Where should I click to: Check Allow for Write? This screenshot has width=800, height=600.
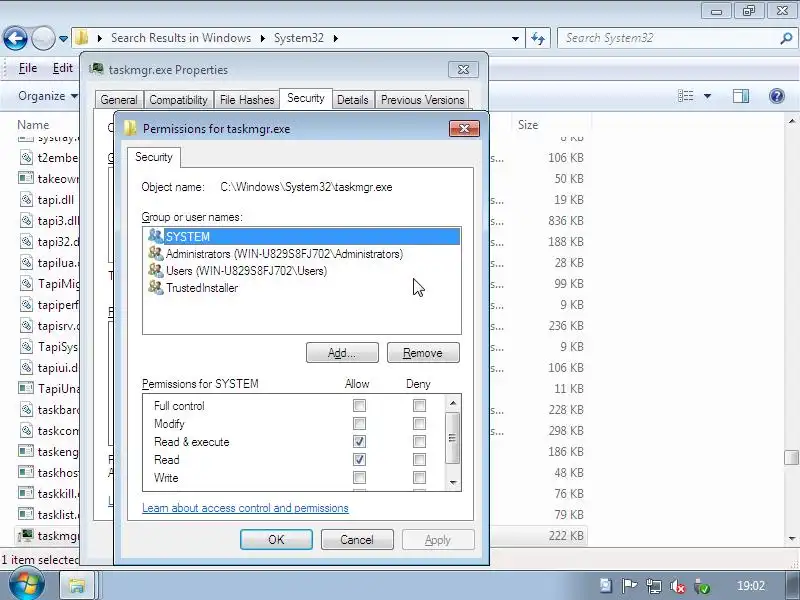click(359, 478)
